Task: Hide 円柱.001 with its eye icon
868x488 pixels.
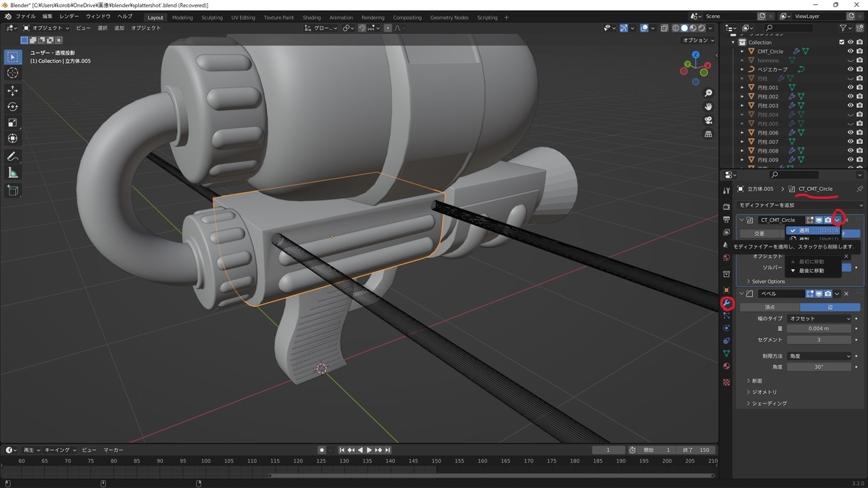Action: (850, 87)
